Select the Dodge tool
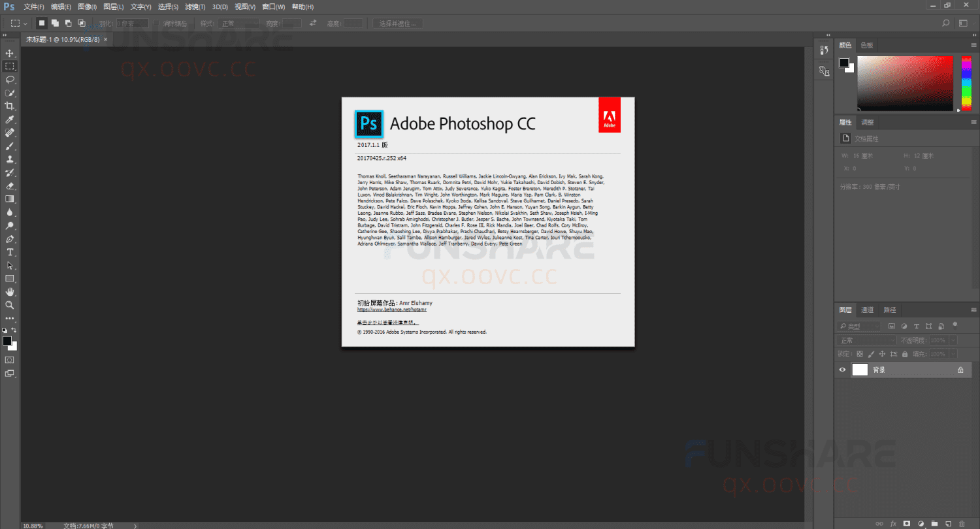The height and width of the screenshot is (529, 980). point(10,225)
